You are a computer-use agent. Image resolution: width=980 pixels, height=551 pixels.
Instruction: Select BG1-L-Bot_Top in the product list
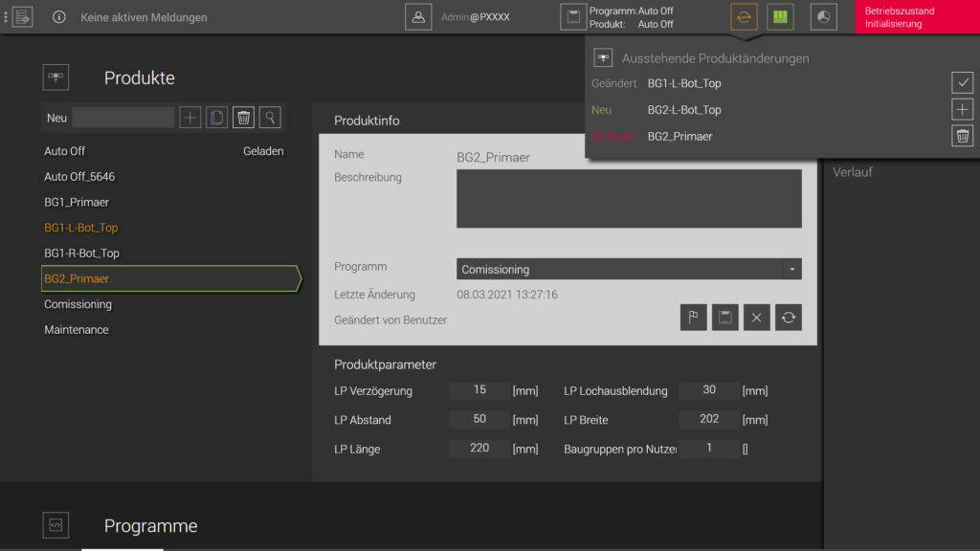tap(81, 228)
